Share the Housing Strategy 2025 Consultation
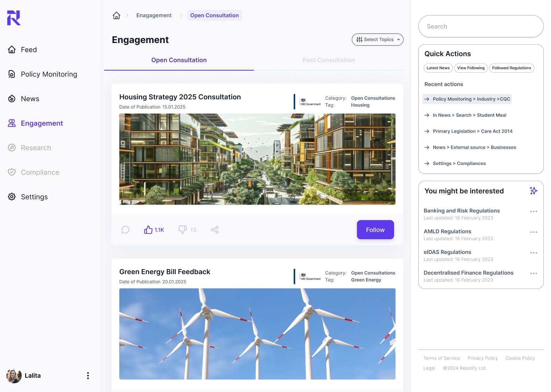Screen dimensions: 551x392 [215, 230]
